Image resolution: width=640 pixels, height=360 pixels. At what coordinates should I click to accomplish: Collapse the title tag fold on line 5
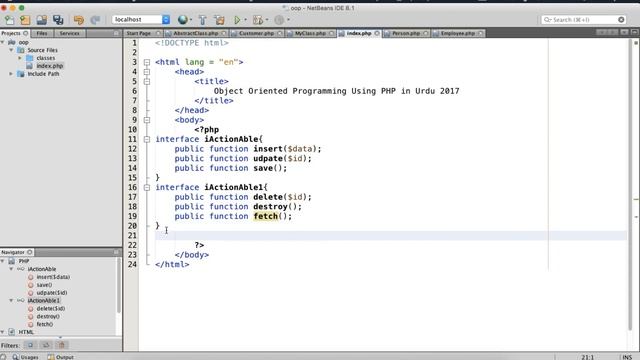[147, 82]
